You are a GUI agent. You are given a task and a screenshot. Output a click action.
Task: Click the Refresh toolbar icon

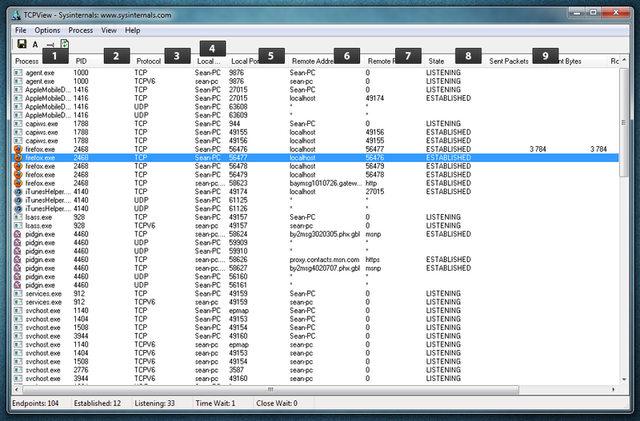(x=64, y=44)
